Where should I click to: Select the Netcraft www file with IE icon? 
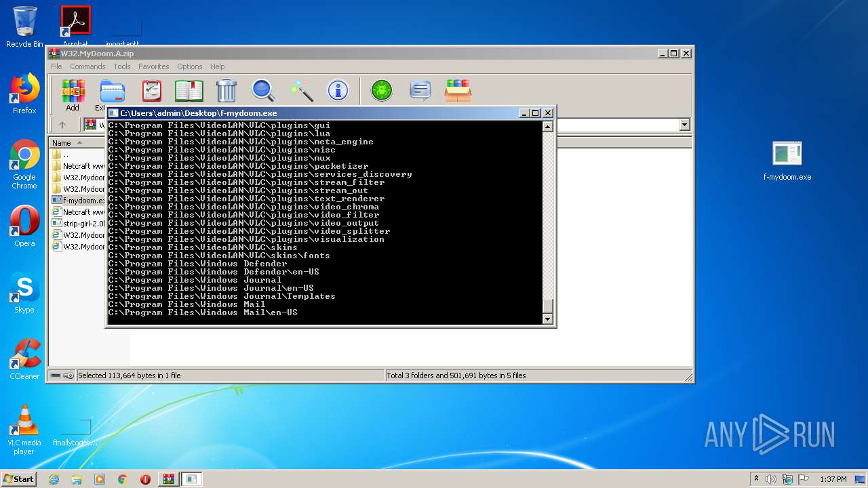click(x=78, y=212)
